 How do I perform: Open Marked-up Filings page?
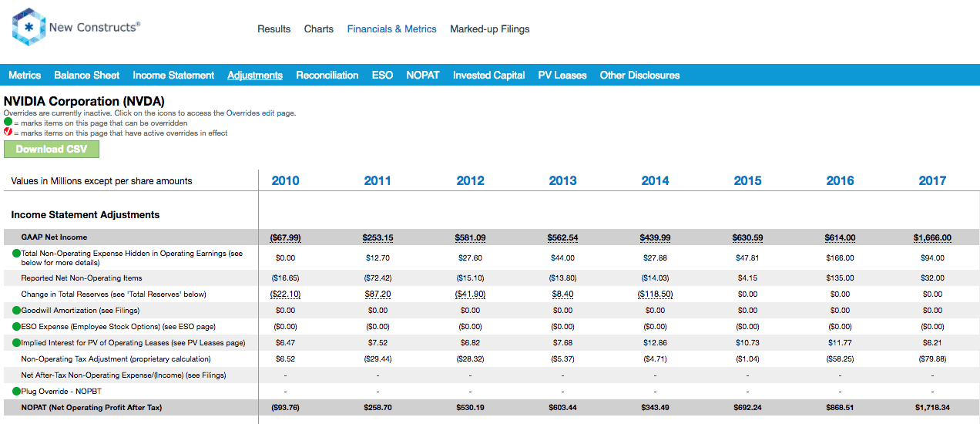coord(490,29)
